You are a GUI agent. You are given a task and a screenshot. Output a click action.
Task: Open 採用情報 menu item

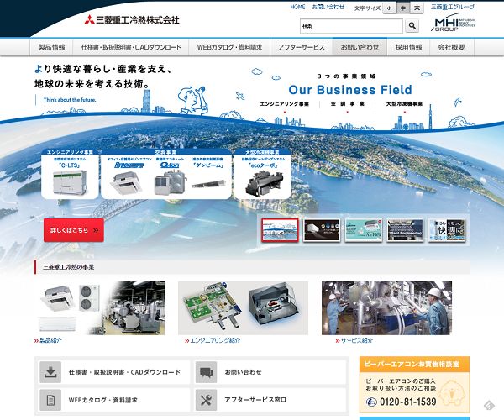pos(408,47)
